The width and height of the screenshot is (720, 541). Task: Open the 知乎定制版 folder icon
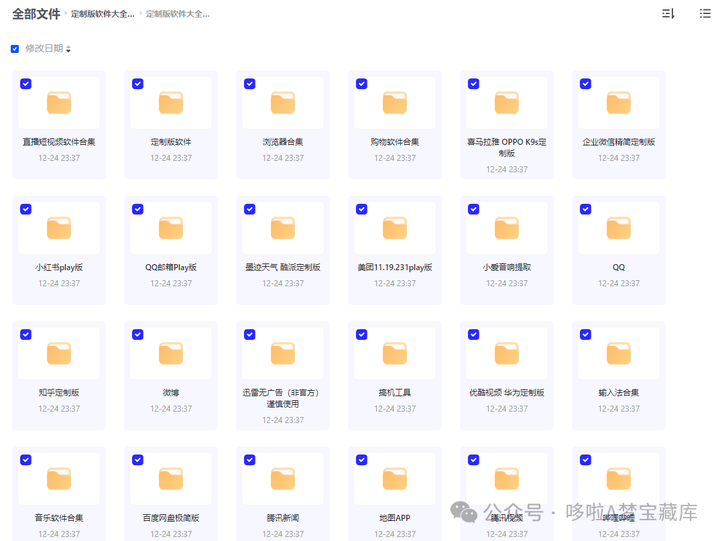tap(59, 354)
